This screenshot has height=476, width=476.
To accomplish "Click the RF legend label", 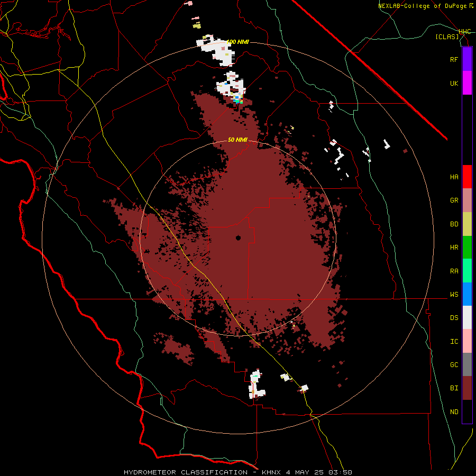I will 454,59.
